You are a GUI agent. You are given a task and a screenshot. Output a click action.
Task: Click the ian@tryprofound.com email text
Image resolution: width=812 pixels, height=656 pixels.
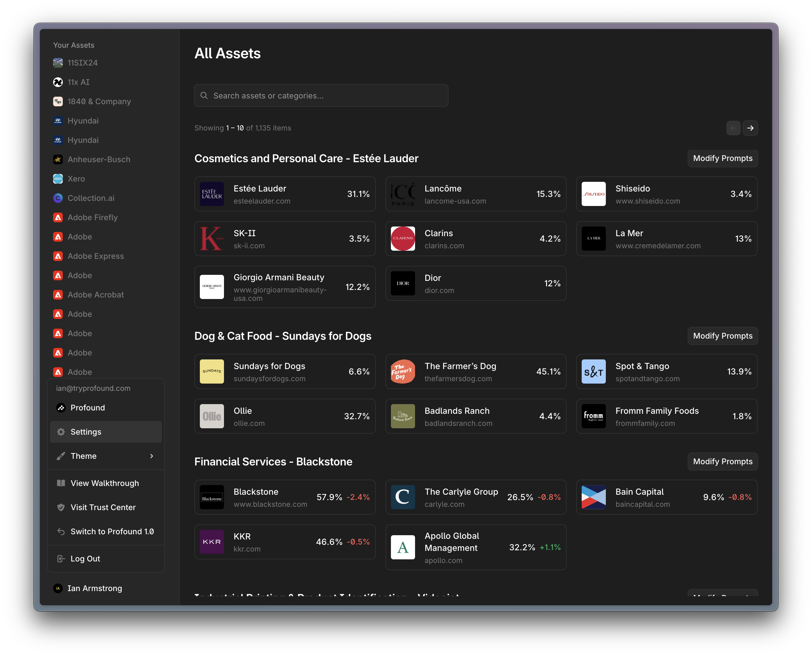(93, 388)
